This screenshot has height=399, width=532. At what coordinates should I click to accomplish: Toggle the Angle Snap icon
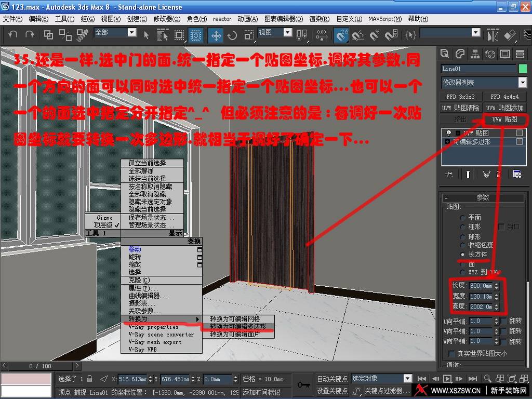[358, 35]
